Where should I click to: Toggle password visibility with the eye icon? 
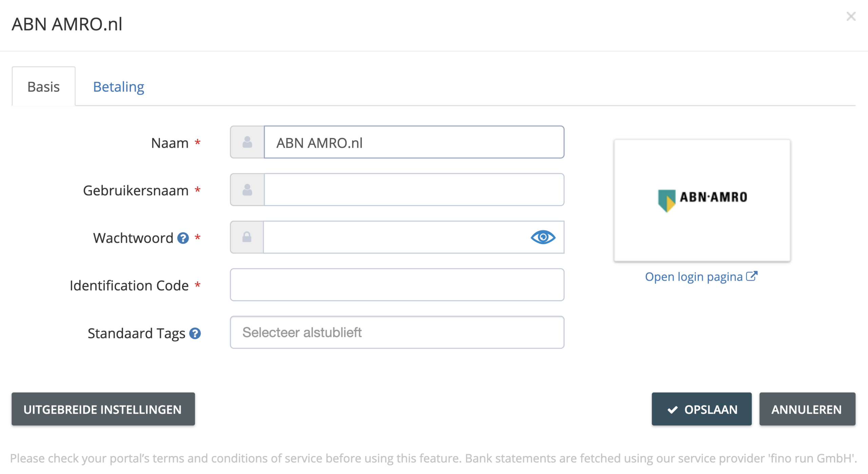click(543, 237)
